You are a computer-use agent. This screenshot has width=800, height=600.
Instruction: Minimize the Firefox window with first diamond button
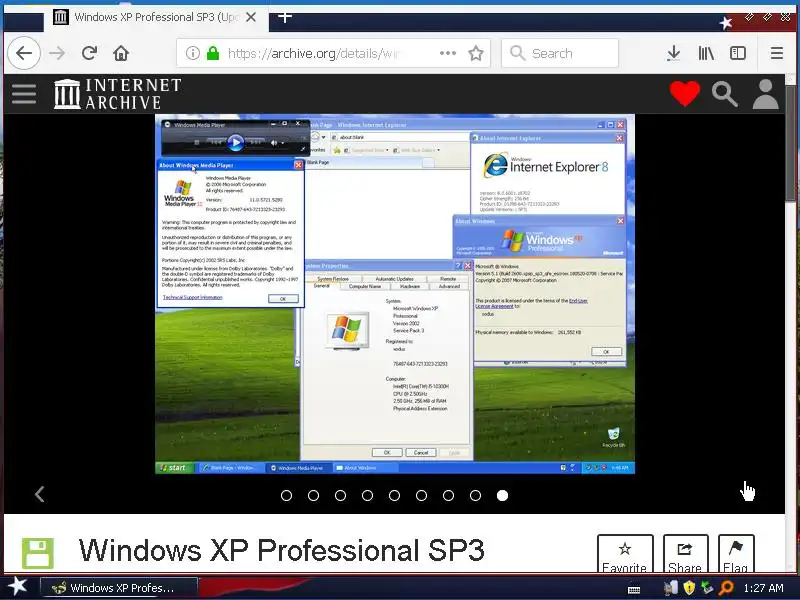pos(749,17)
